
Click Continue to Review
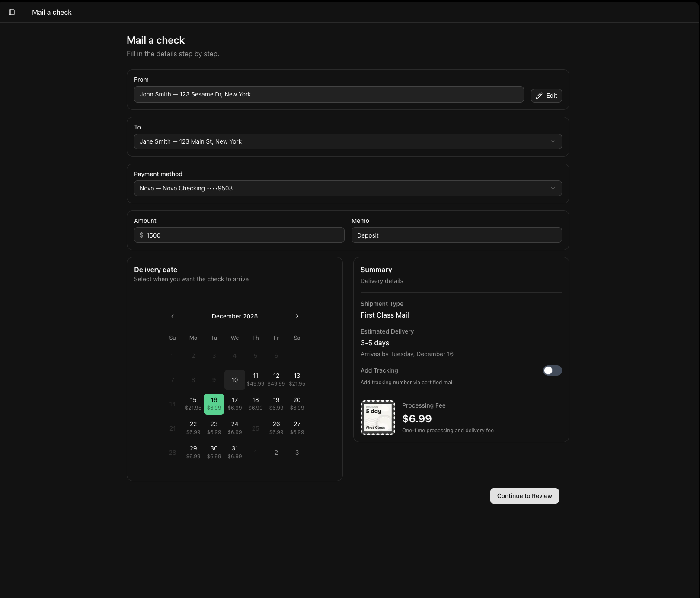[524, 496]
